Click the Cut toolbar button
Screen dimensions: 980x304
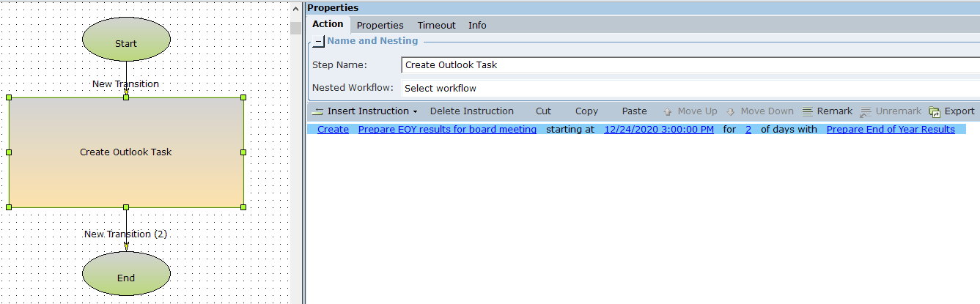(x=543, y=111)
